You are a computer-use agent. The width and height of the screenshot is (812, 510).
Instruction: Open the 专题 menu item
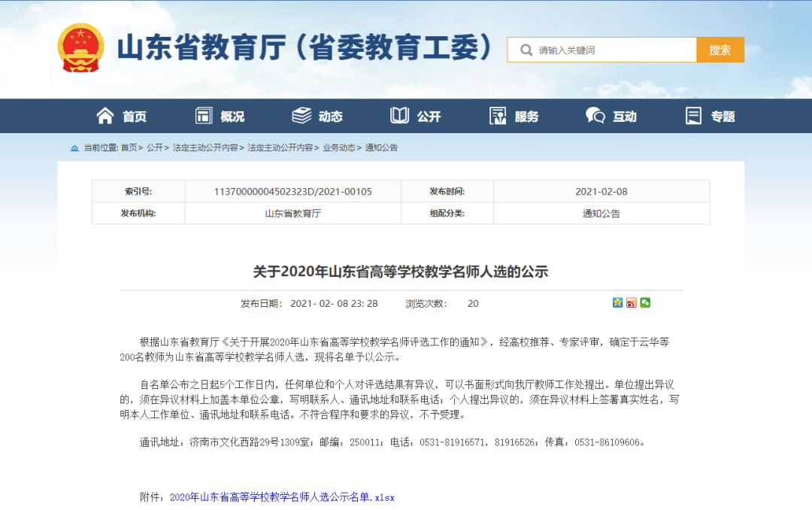723,117
